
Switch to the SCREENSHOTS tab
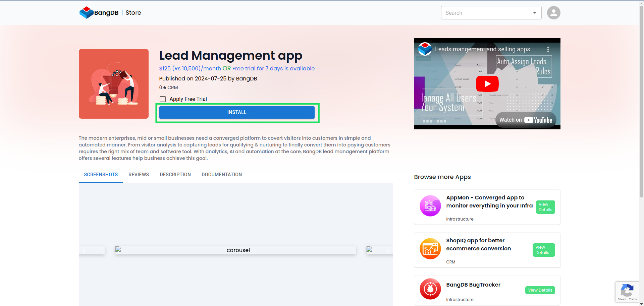click(x=101, y=175)
